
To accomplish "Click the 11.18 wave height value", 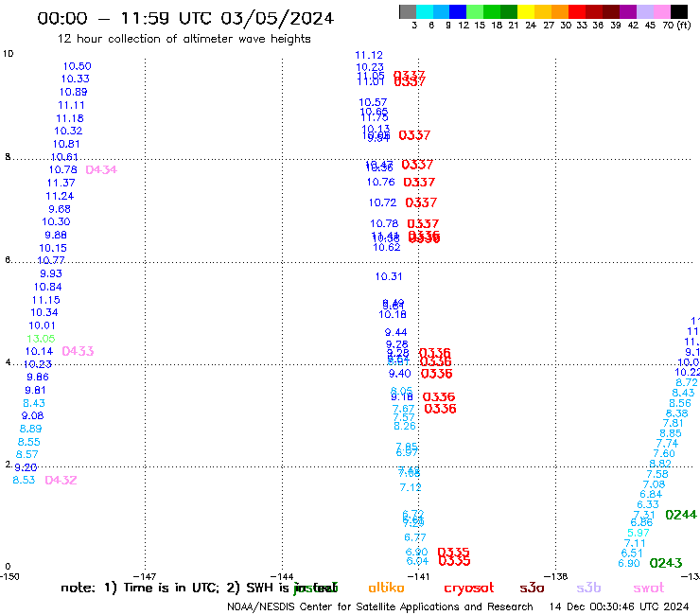I will pyautogui.click(x=70, y=118).
